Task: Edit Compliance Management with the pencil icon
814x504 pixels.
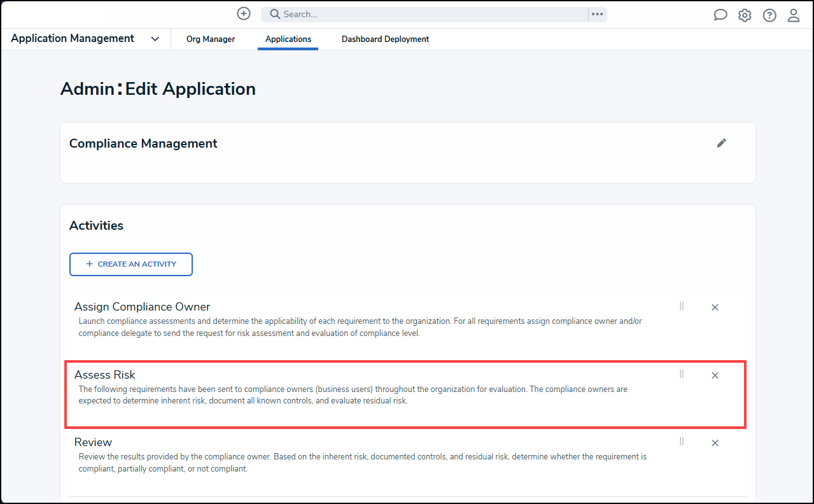Action: [721, 143]
